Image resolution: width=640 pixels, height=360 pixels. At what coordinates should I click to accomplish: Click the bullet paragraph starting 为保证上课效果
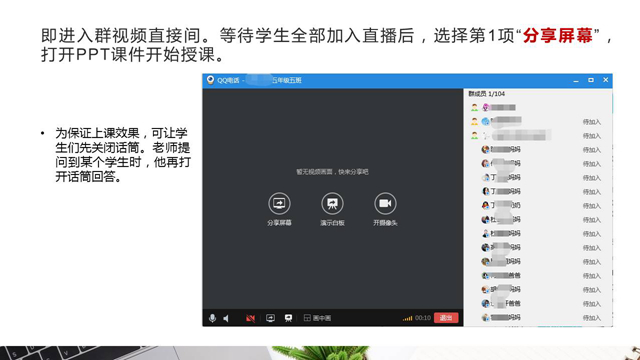tap(122, 155)
